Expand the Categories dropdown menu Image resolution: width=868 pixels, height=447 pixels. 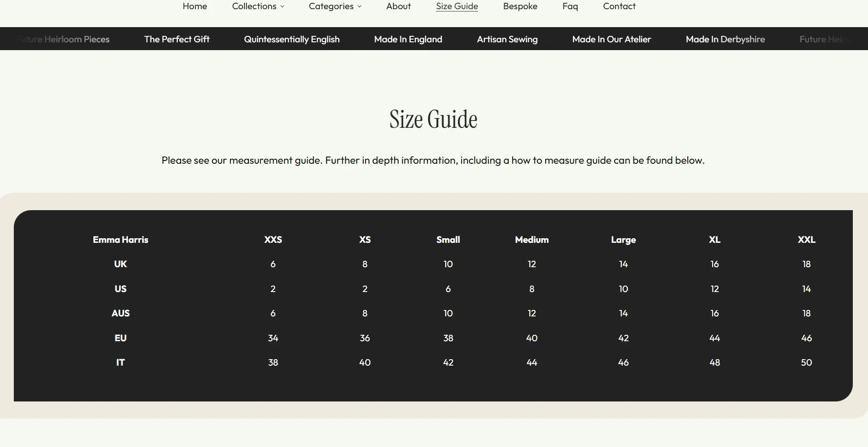pyautogui.click(x=335, y=6)
